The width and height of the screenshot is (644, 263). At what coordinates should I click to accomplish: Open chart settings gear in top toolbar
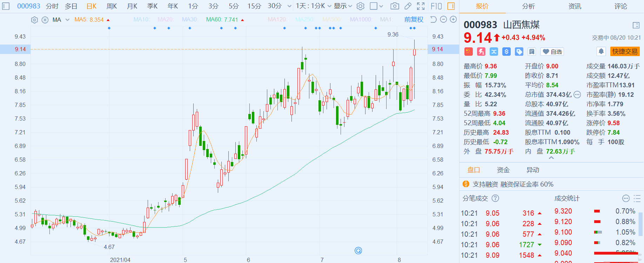coord(360,6)
